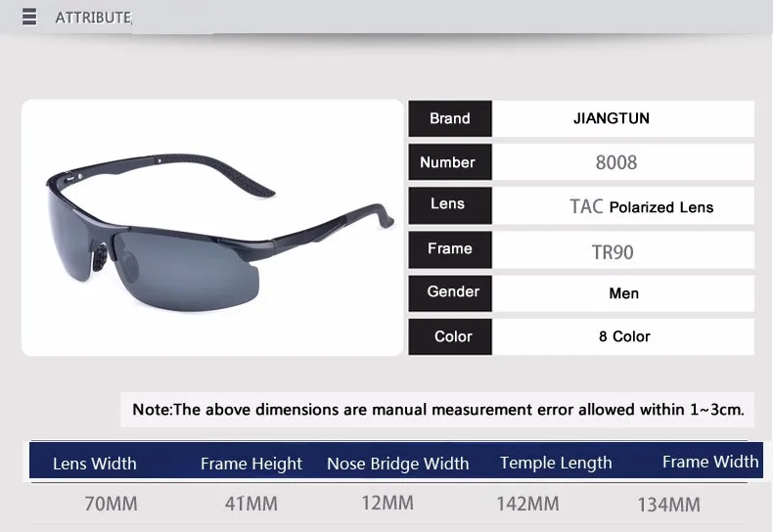The image size is (773, 532).
Task: Open the sunglasses product image
Action: click(x=212, y=228)
